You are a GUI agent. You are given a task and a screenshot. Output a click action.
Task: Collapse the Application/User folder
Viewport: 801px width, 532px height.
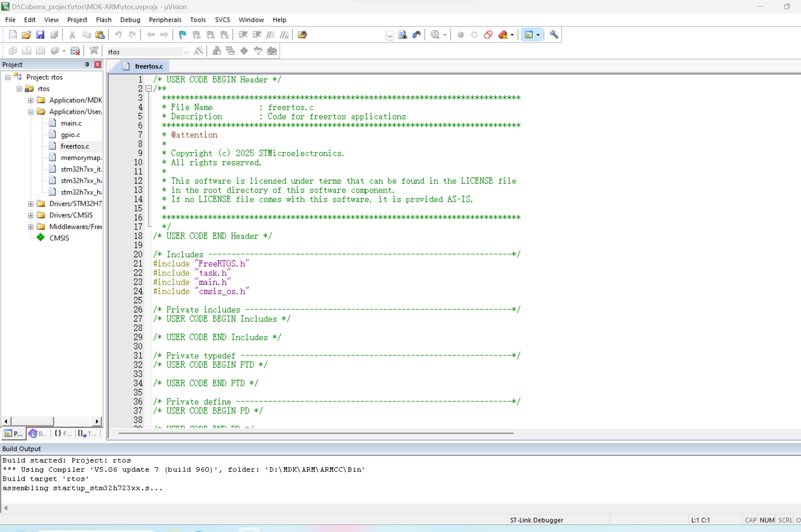click(x=31, y=112)
